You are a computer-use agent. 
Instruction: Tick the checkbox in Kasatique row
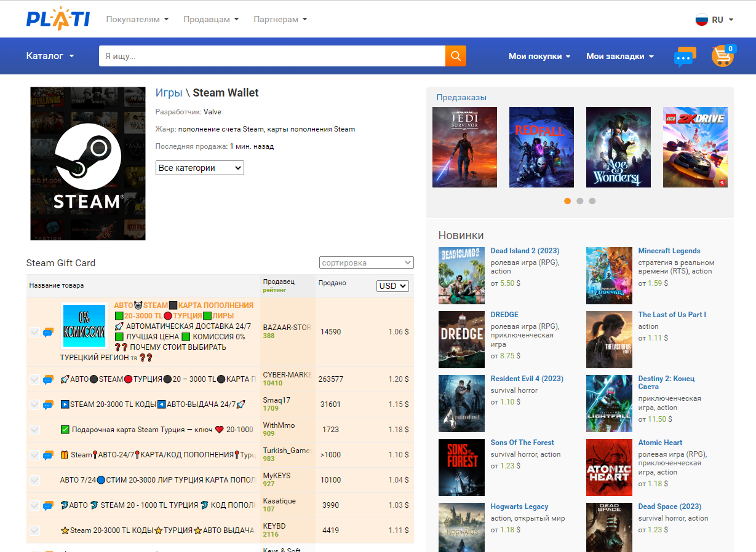pyautogui.click(x=35, y=506)
